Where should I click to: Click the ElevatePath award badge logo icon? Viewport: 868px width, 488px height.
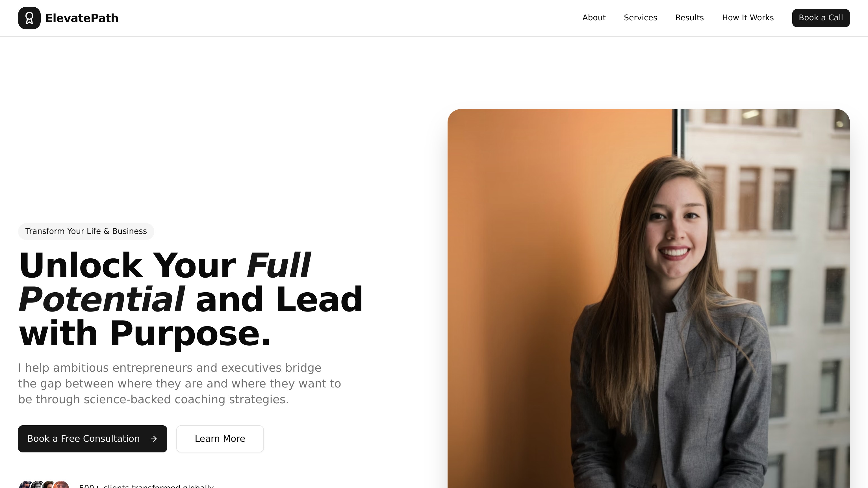pyautogui.click(x=29, y=18)
